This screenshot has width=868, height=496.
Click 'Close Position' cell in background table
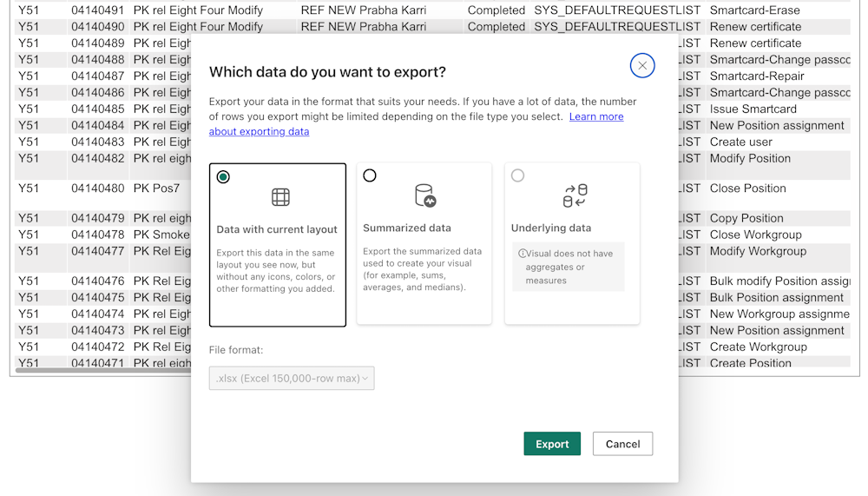(x=748, y=188)
